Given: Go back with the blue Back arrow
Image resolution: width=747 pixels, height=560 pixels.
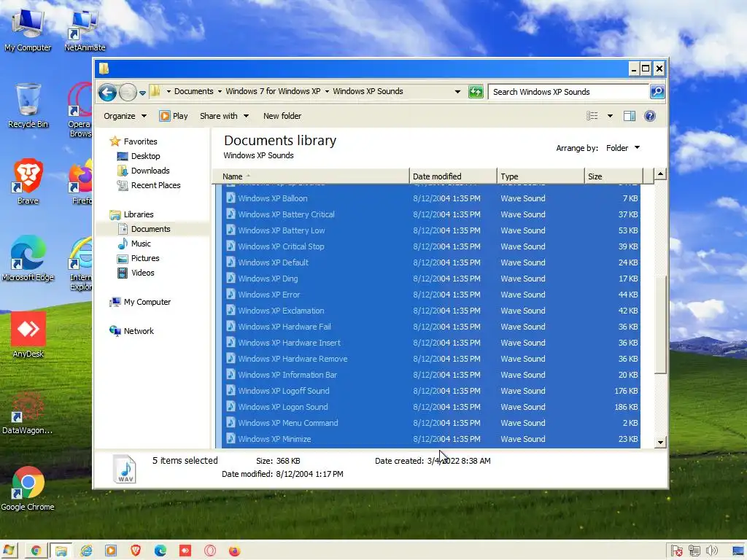Looking at the screenshot, I should pos(107,92).
